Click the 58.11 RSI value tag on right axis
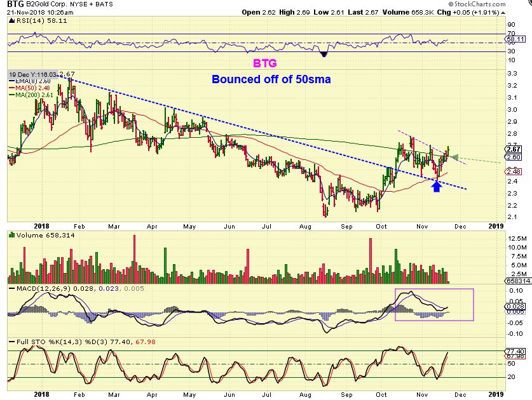 (515, 39)
